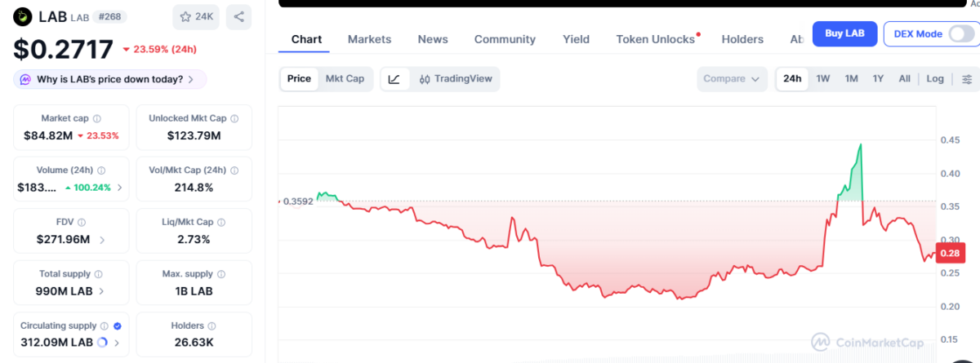Viewport: 980px width, 363px height.
Task: Expand the Circulating supply chevron
Action: (118, 343)
